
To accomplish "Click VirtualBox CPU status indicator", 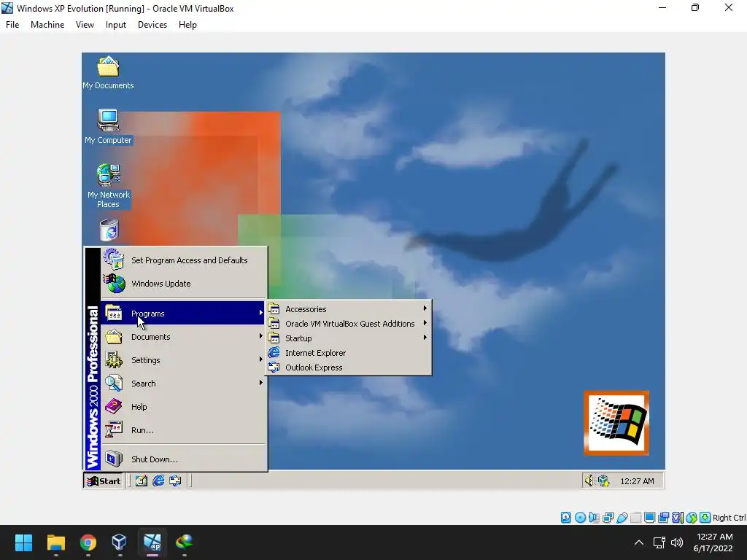I will [x=678, y=518].
